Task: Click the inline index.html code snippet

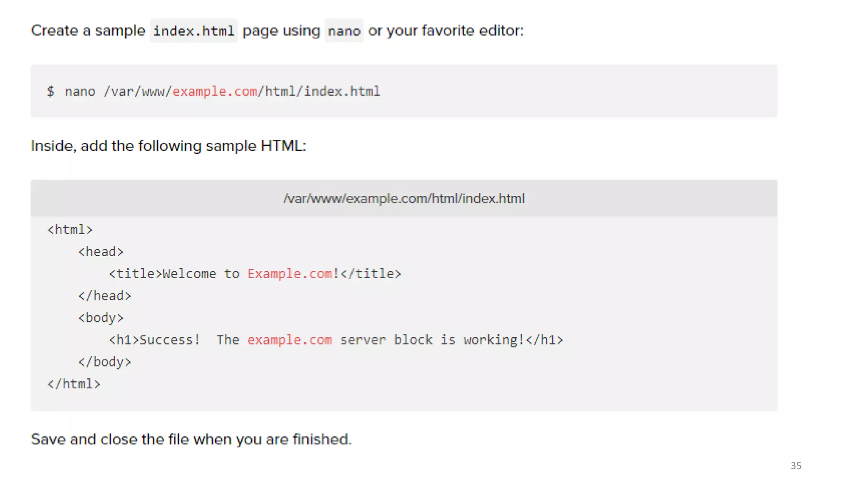Action: [194, 30]
